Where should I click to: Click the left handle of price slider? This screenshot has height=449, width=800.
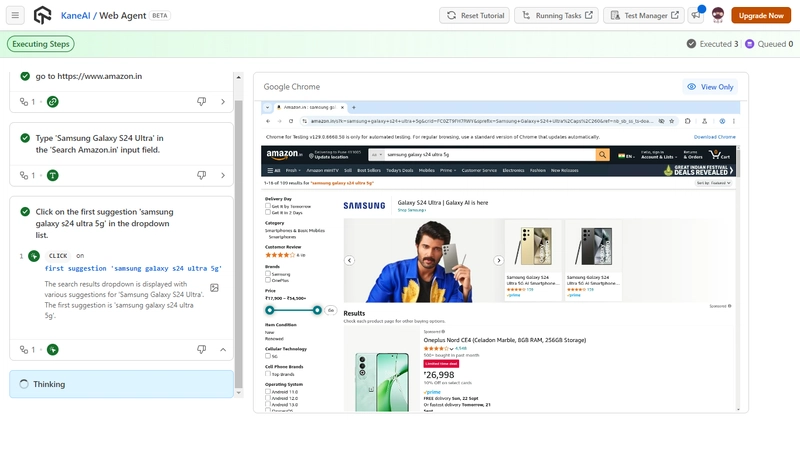tap(270, 310)
